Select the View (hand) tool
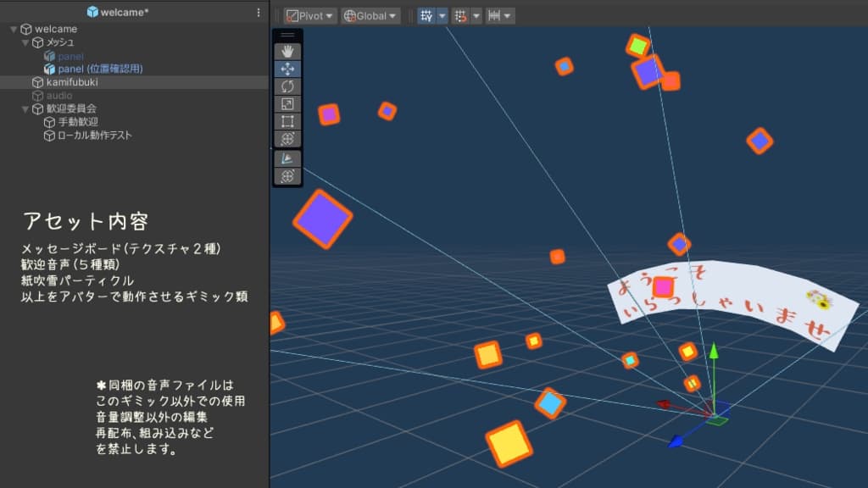The width and height of the screenshot is (868, 488). point(288,49)
